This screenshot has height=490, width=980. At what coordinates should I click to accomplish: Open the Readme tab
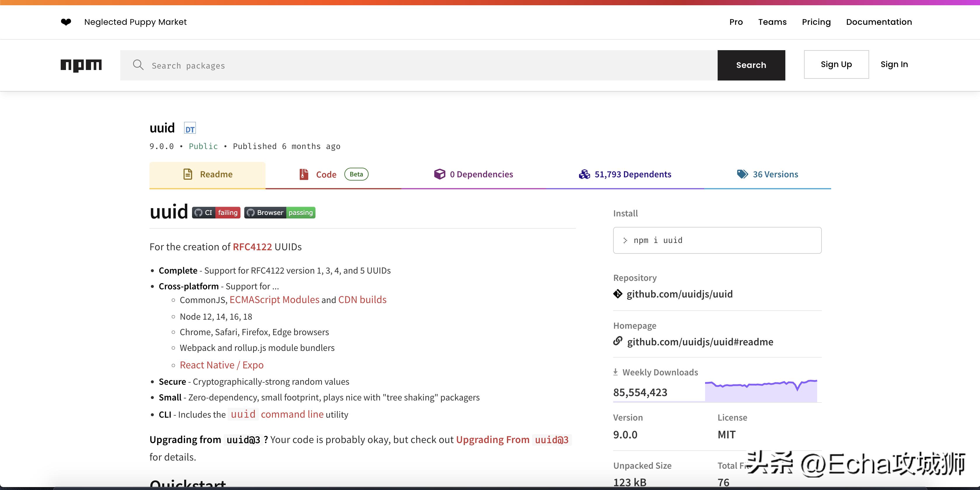pyautogui.click(x=207, y=174)
